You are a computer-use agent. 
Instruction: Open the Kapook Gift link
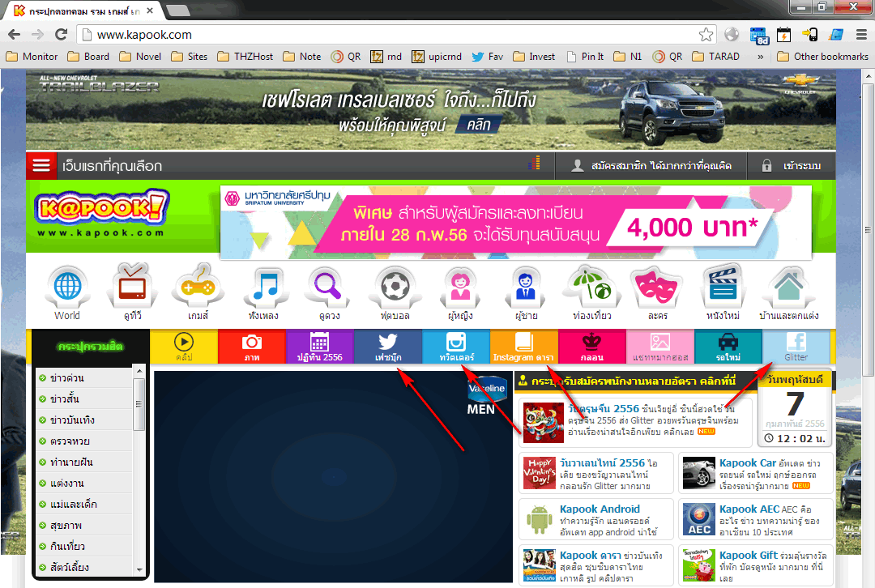tap(749, 555)
